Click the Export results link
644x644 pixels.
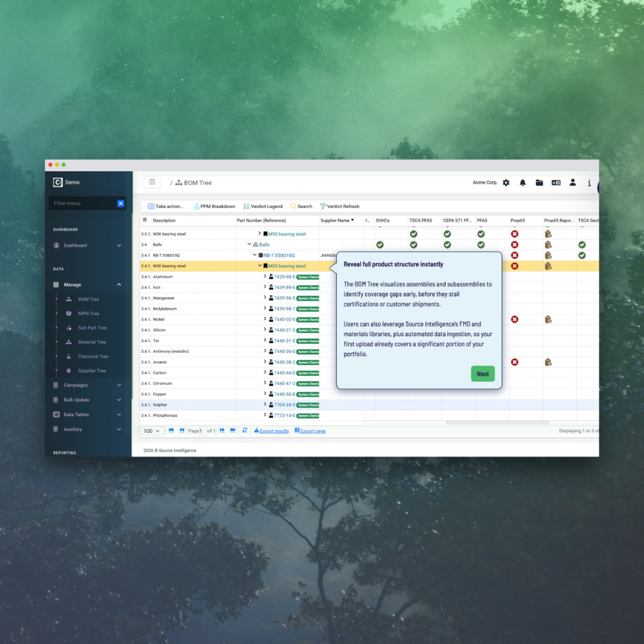click(x=272, y=431)
